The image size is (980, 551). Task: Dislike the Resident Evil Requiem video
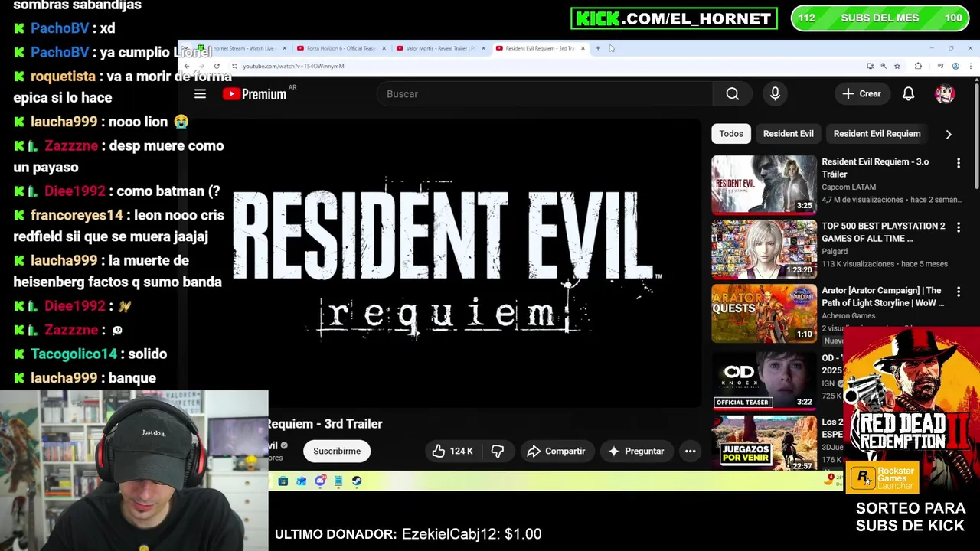(x=498, y=452)
